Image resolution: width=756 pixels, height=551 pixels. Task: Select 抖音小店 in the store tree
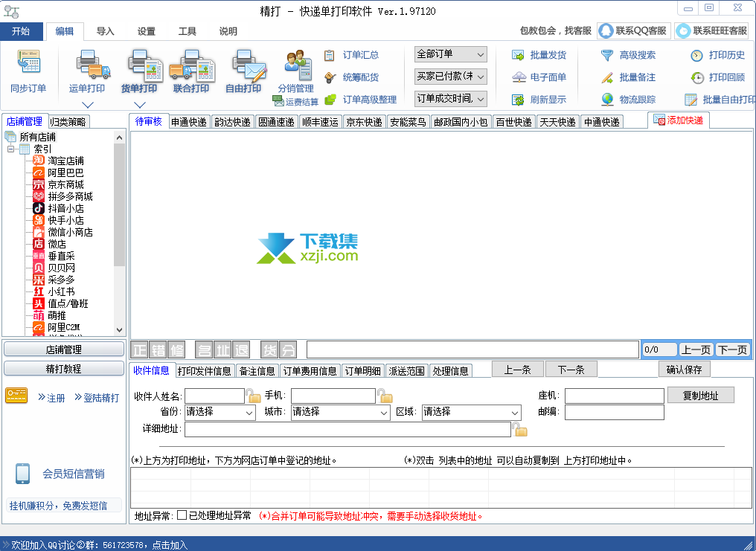point(58,208)
